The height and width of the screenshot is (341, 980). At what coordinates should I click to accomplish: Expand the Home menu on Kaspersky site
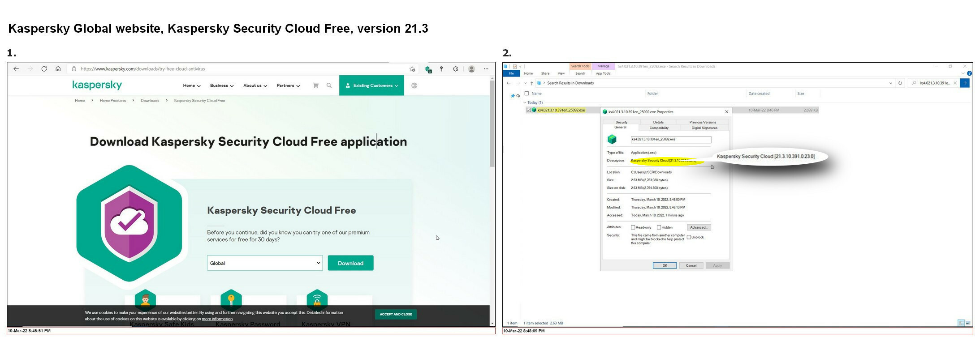coord(191,85)
